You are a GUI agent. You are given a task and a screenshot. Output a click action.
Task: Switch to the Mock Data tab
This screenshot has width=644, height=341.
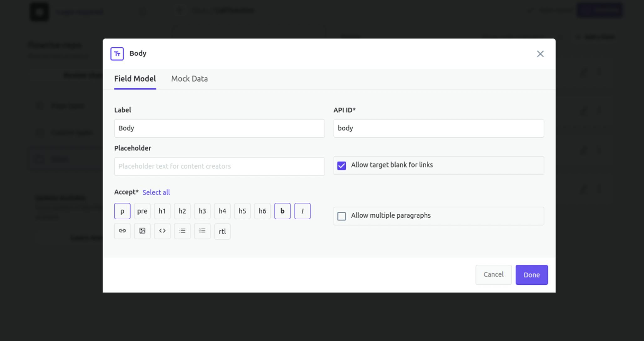189,79
